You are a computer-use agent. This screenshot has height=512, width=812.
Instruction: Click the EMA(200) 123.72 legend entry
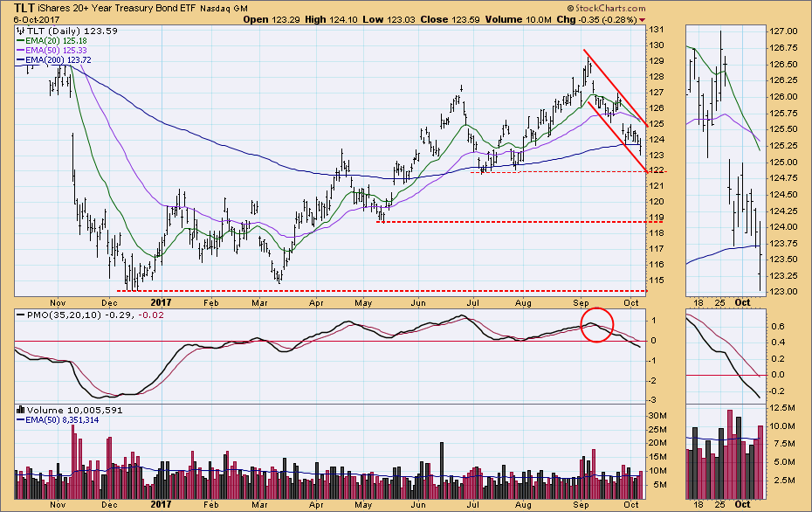53,60
